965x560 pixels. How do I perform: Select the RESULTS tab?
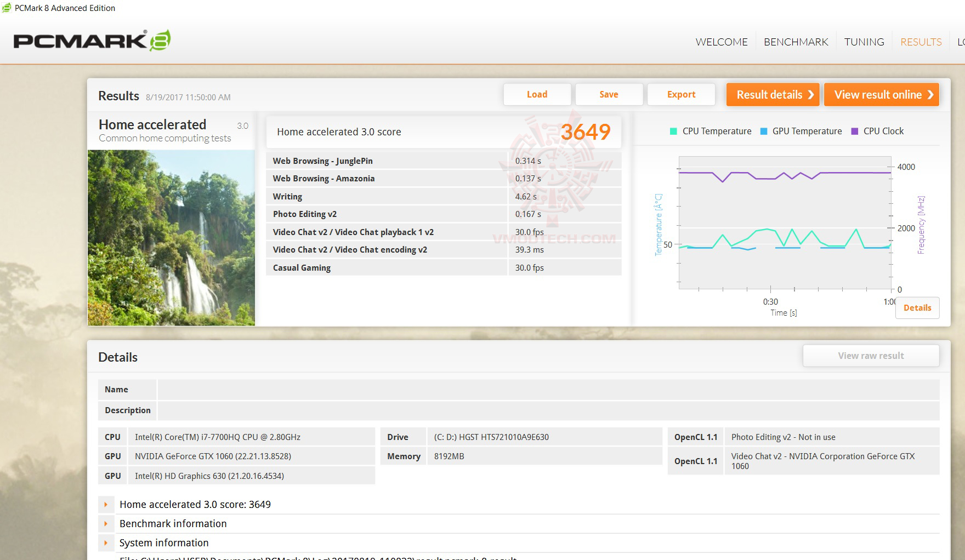[x=921, y=42]
